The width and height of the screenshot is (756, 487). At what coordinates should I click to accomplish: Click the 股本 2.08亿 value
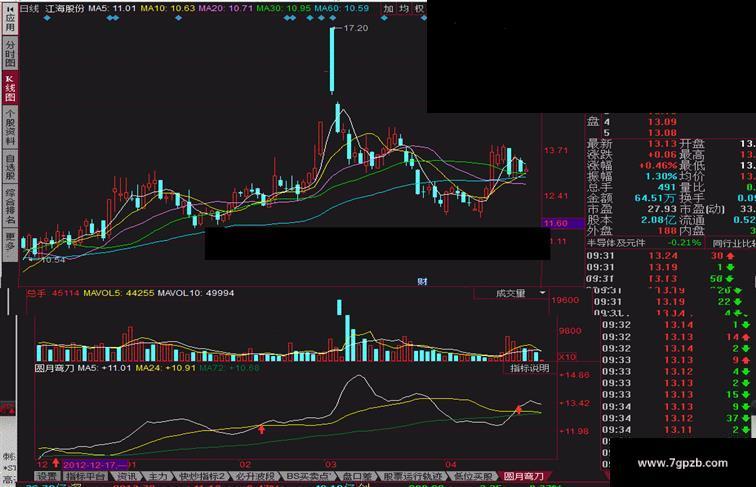tap(659, 220)
